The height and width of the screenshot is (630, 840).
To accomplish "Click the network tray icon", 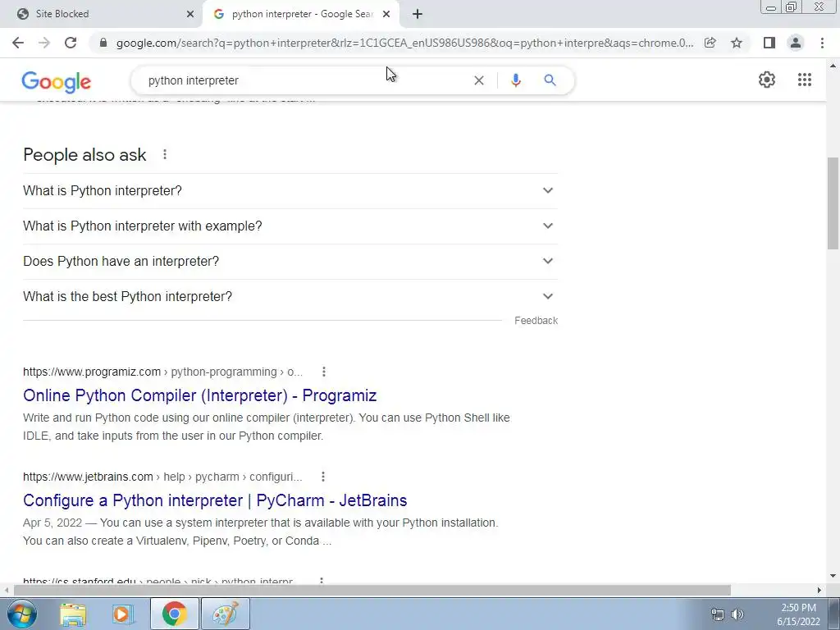I will tap(717, 614).
